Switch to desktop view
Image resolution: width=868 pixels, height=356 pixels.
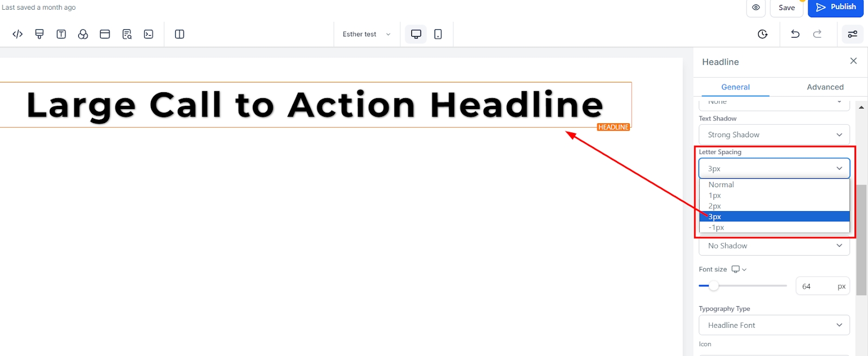point(416,34)
